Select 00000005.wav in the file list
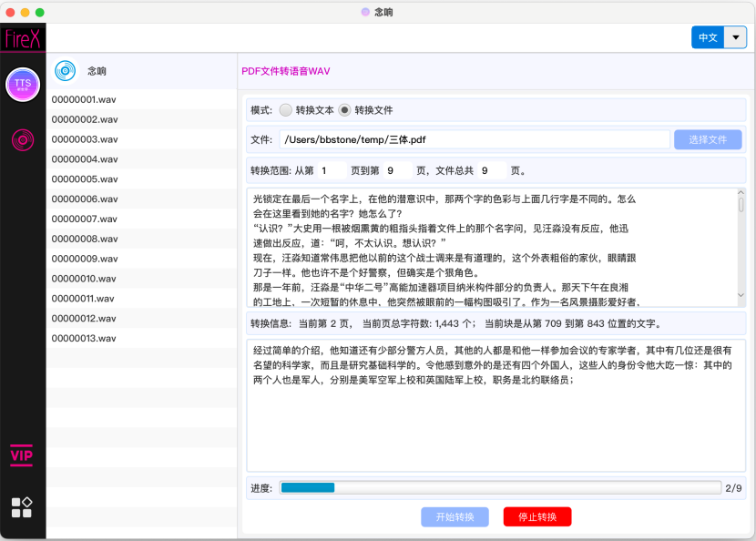The height and width of the screenshot is (541, 756). (142, 179)
